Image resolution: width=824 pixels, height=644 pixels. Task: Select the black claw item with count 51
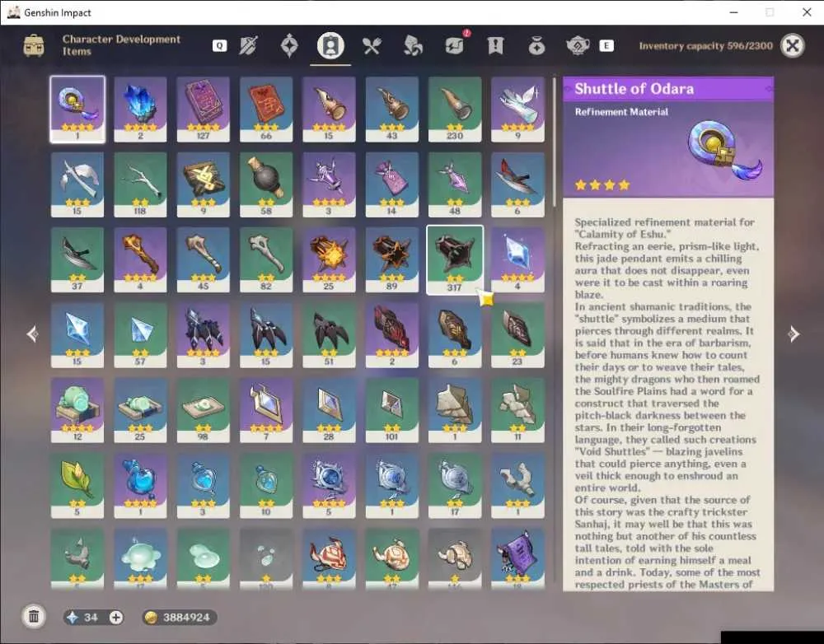329,335
